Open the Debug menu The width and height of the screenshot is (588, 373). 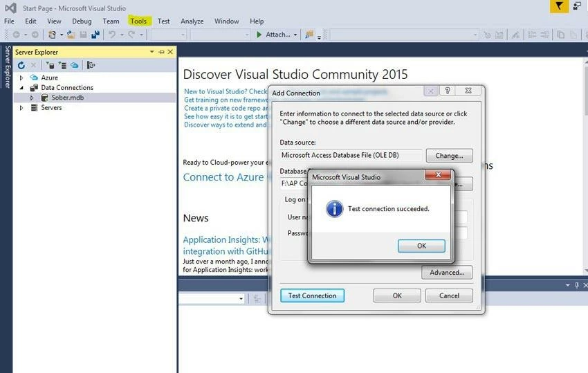[82, 21]
